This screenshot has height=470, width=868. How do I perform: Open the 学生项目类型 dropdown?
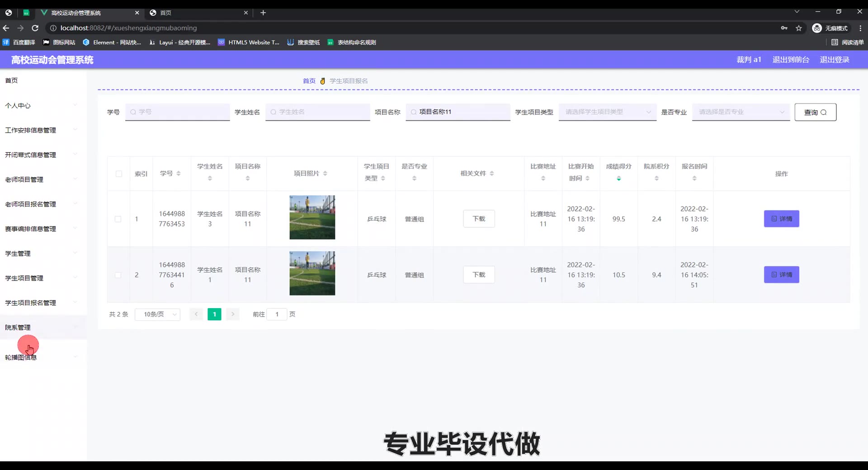607,112
